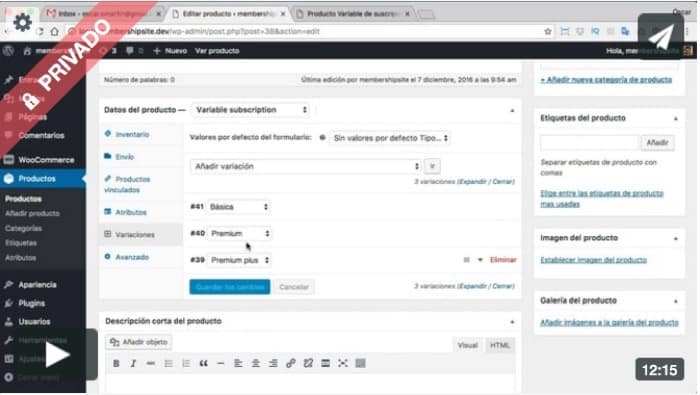700x395 pixels.
Task: Open Añadir producto in the Productos submenu
Action: [33, 213]
